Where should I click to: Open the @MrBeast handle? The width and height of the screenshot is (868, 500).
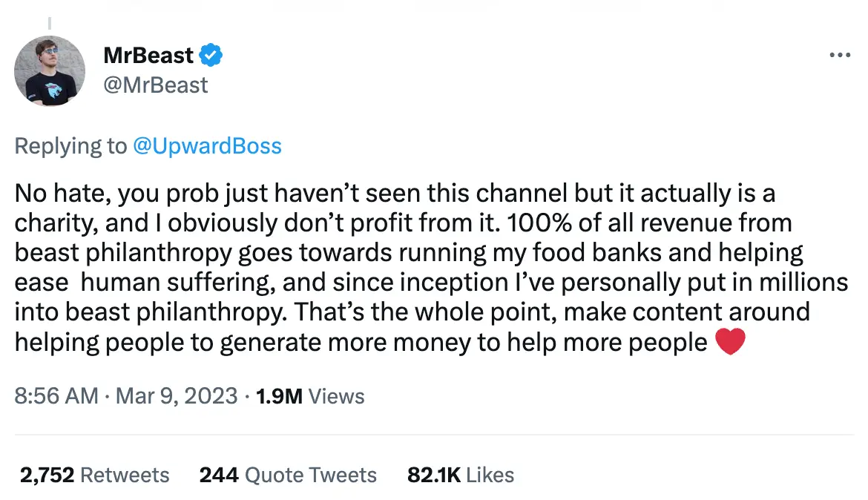(x=154, y=85)
